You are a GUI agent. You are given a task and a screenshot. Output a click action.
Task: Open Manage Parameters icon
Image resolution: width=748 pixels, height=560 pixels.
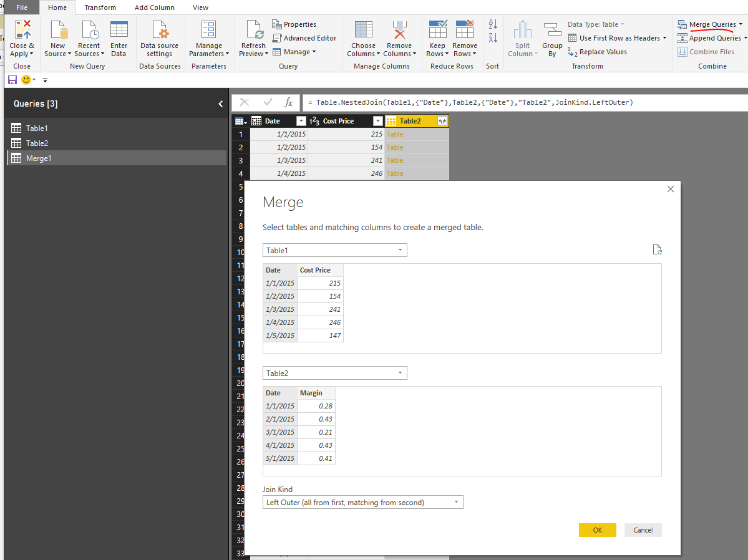(208, 30)
